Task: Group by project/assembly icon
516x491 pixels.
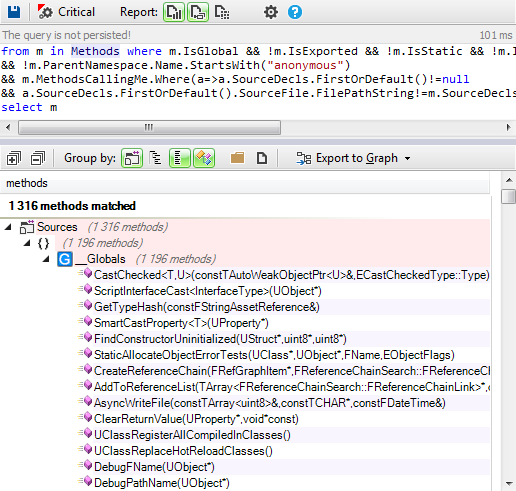Action: coord(132,158)
